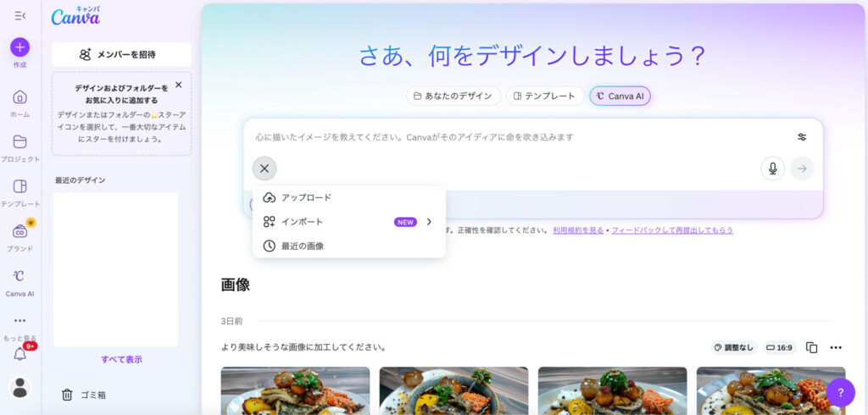Viewport: 868px width, 415px height.
Task: Select アップロード from the menu
Action: [x=306, y=197]
